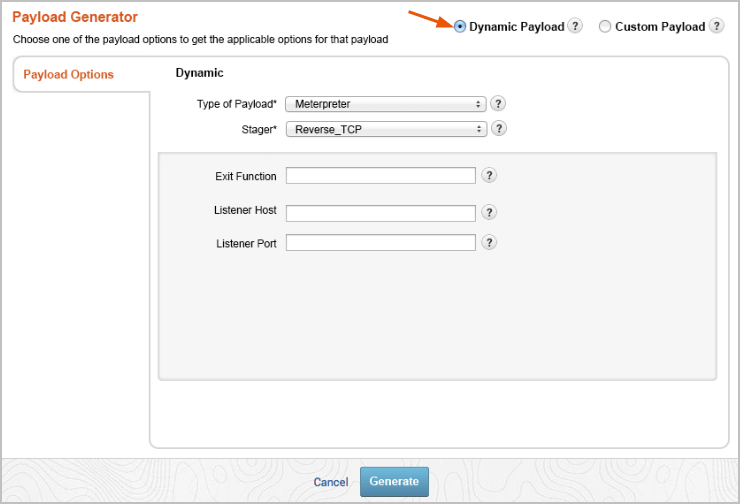Show help for Listener Host
The image size is (740, 504).
coord(489,212)
